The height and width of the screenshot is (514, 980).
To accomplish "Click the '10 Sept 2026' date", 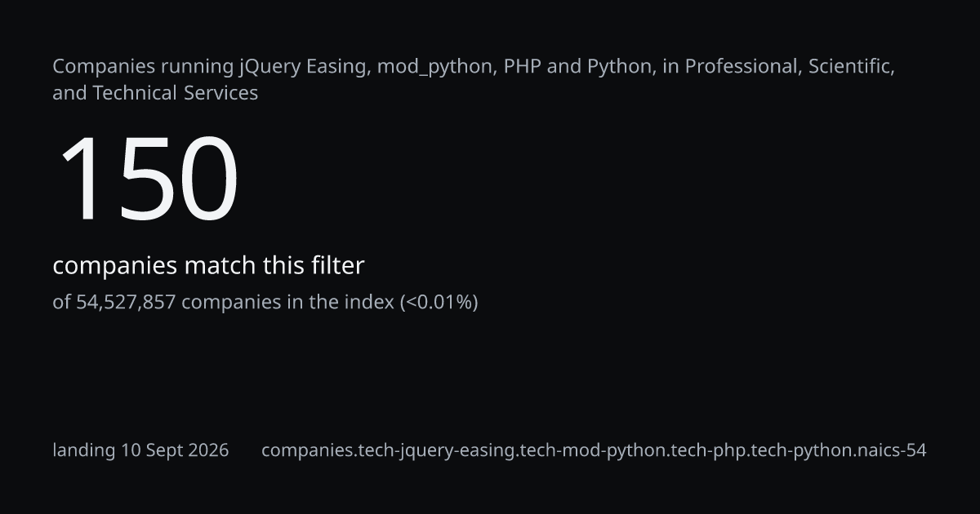I will [x=175, y=450].
